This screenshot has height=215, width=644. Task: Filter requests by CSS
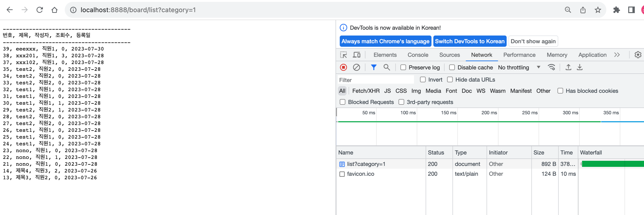click(x=401, y=91)
